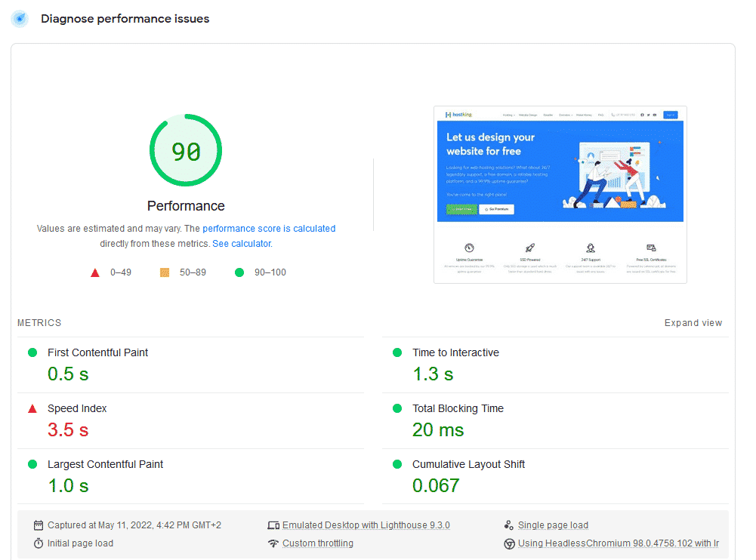Click the Total Blocking Time metric label

point(458,408)
